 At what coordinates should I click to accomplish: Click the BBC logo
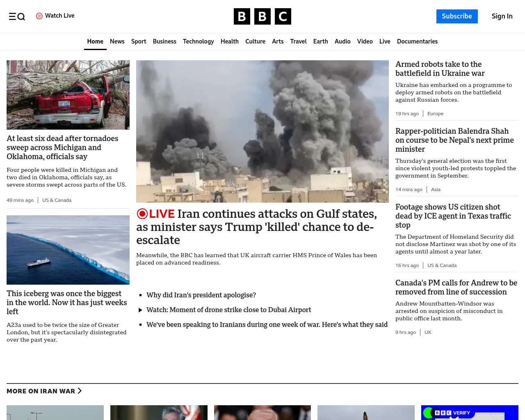[262, 16]
